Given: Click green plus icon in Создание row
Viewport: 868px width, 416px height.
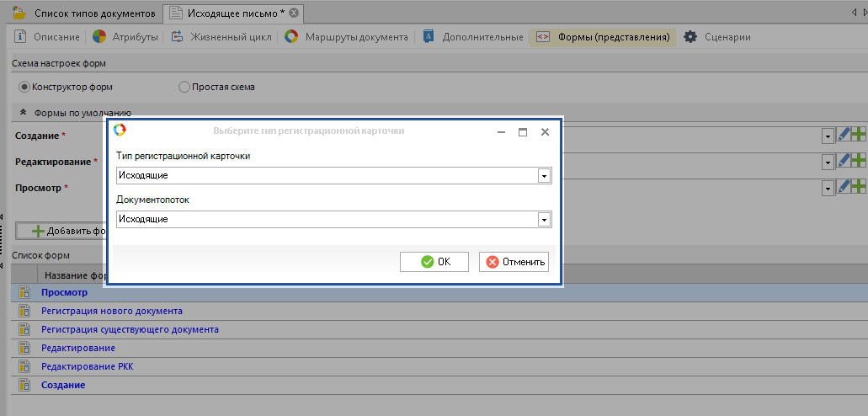Looking at the screenshot, I should [x=859, y=135].
